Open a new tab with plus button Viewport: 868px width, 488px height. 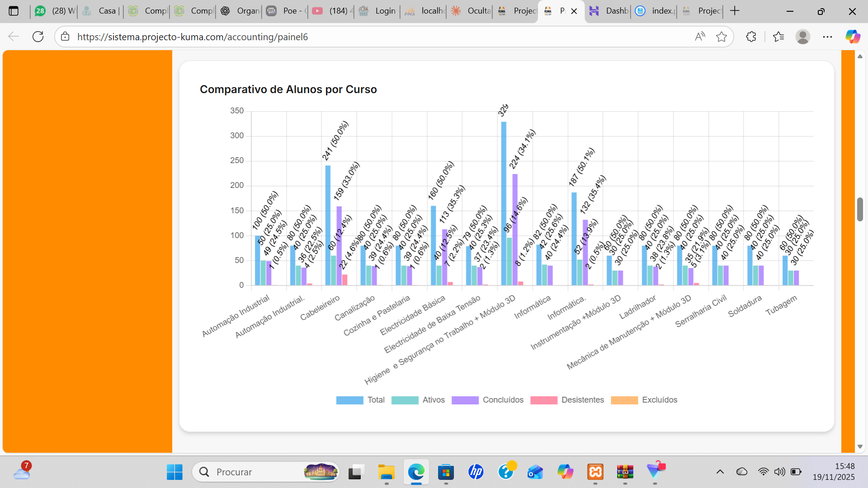[x=735, y=11]
